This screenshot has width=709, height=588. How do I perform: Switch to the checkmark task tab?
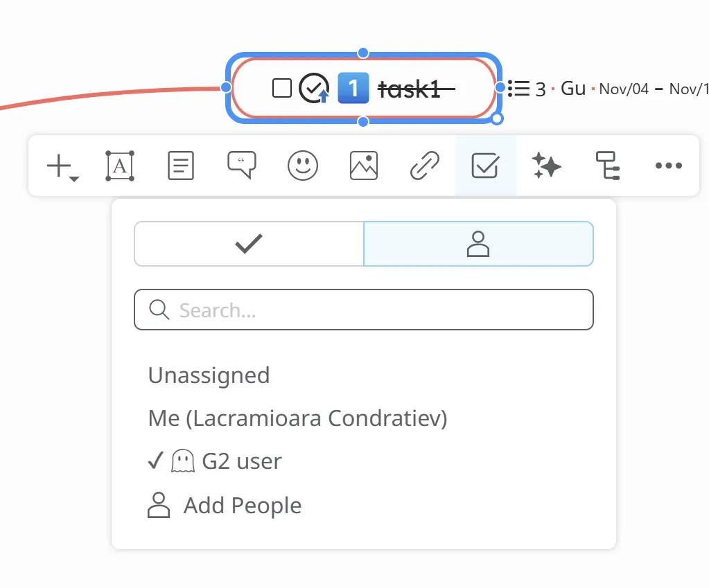249,244
